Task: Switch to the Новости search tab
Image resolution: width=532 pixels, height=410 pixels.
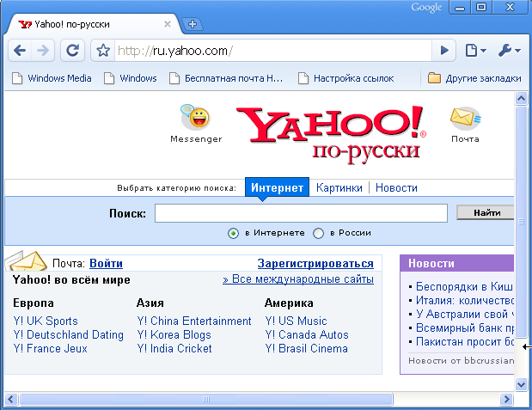Action: [x=396, y=187]
